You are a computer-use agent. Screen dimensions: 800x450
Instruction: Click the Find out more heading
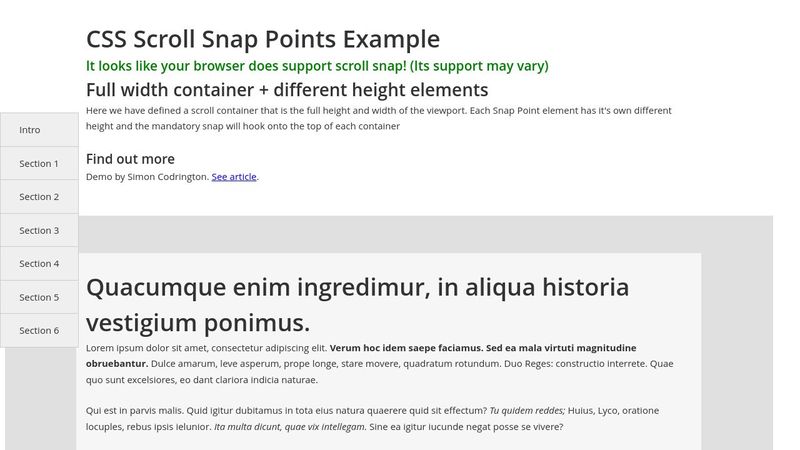pos(130,159)
